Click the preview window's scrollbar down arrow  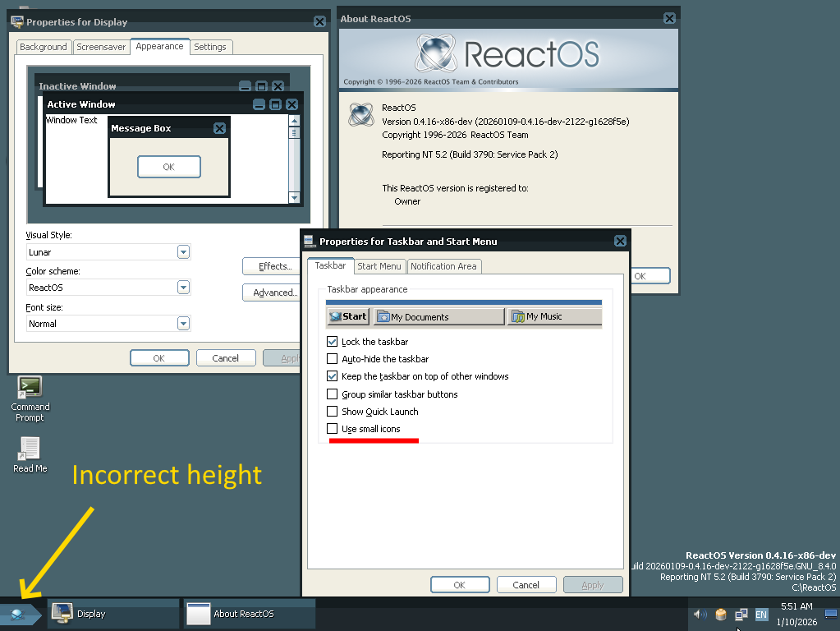point(295,198)
